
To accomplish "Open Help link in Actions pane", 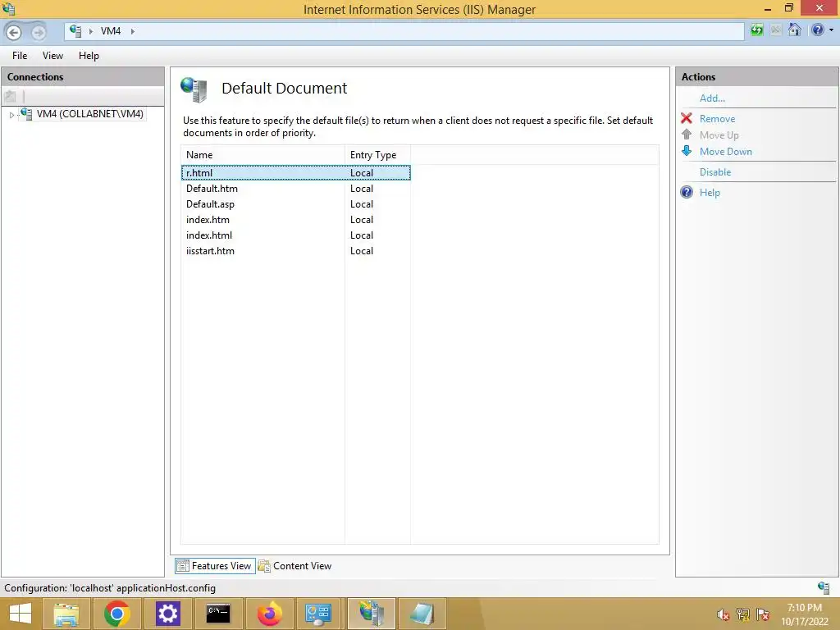I will pyautogui.click(x=710, y=193).
